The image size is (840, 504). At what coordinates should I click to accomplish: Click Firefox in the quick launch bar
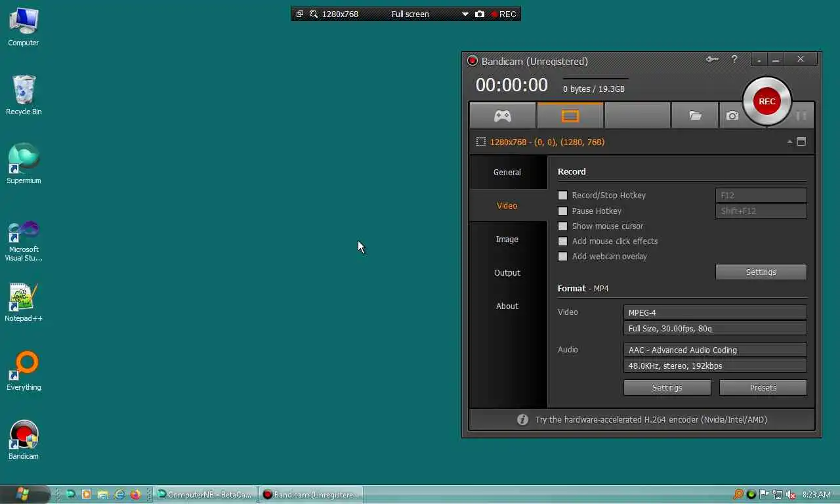pyautogui.click(x=136, y=494)
